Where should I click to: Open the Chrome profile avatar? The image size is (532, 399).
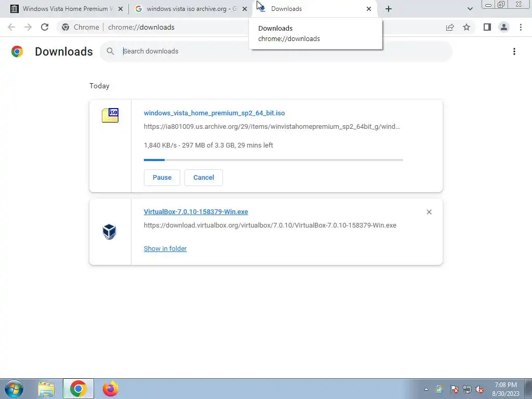pos(504,27)
